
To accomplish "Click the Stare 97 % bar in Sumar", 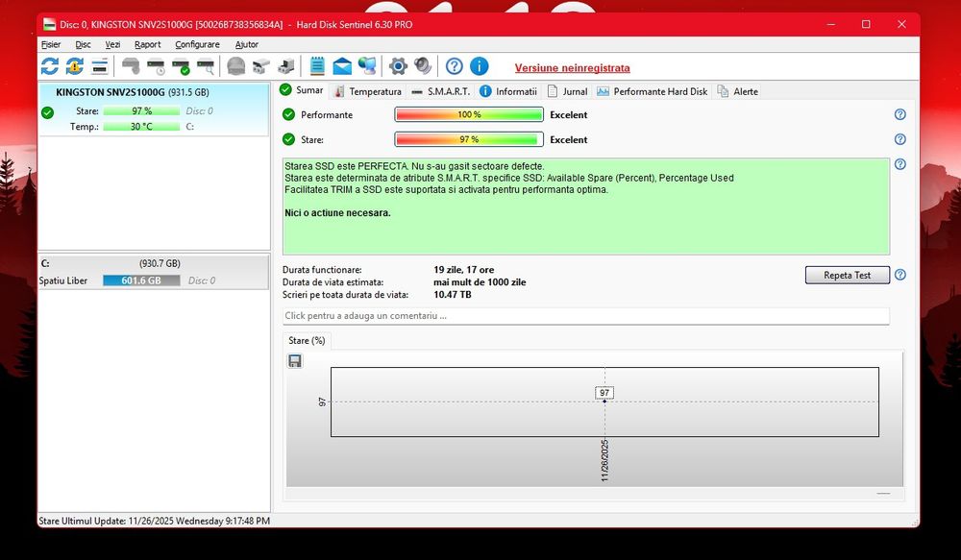I will tap(469, 139).
